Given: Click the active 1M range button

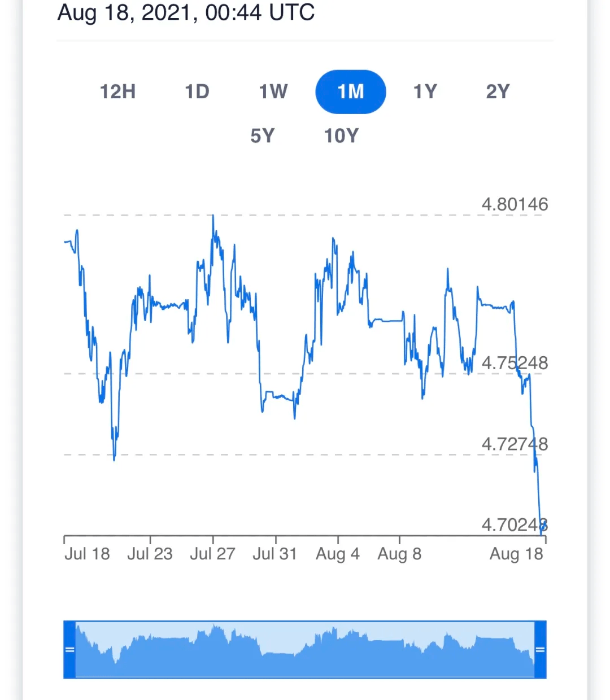Looking at the screenshot, I should (351, 91).
